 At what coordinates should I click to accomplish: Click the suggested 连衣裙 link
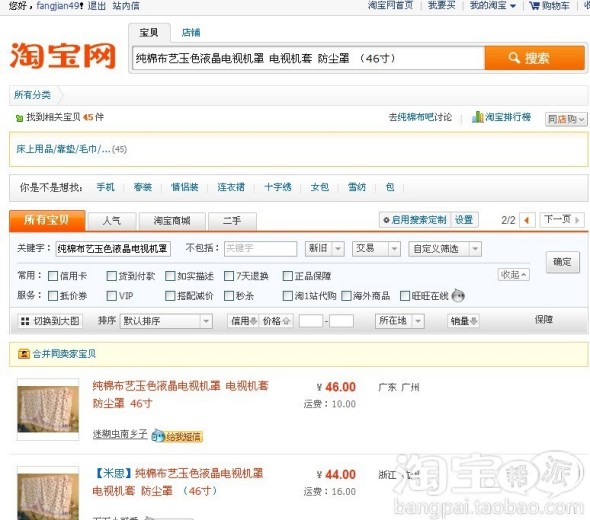coord(231,187)
